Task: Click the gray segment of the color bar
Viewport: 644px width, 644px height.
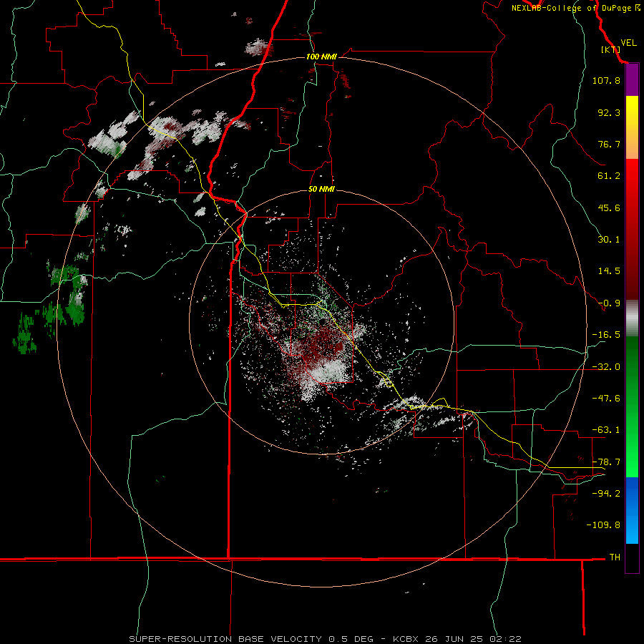Action: (632, 318)
